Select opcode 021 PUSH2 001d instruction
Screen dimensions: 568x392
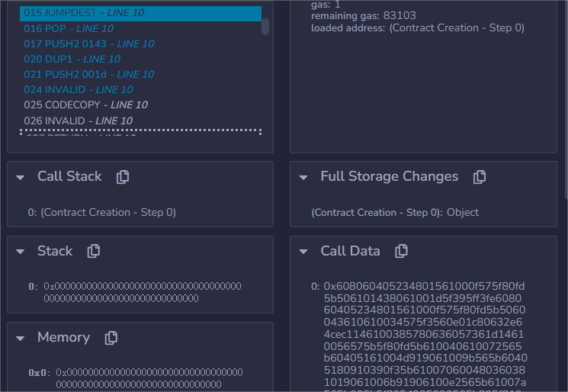pos(88,74)
